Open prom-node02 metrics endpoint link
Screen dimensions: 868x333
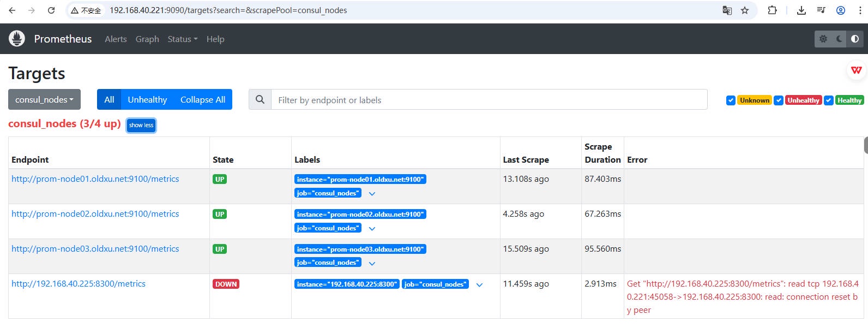[x=95, y=214]
